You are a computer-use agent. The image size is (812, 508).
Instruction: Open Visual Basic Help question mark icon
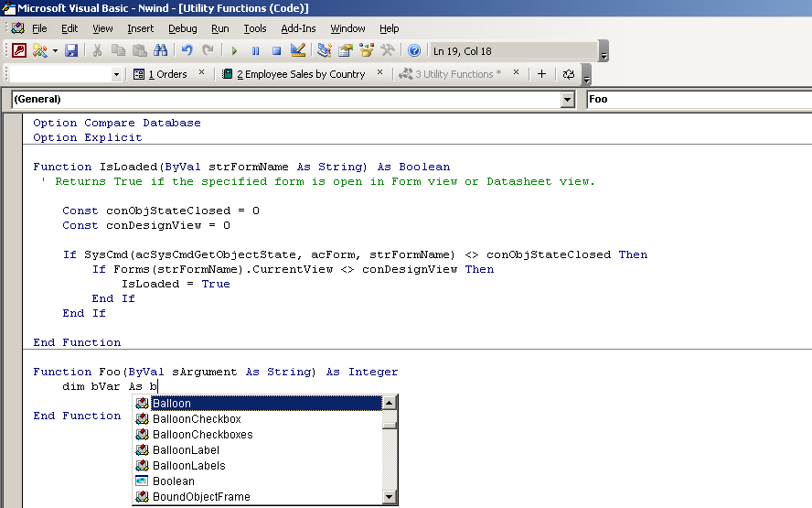[x=413, y=50]
